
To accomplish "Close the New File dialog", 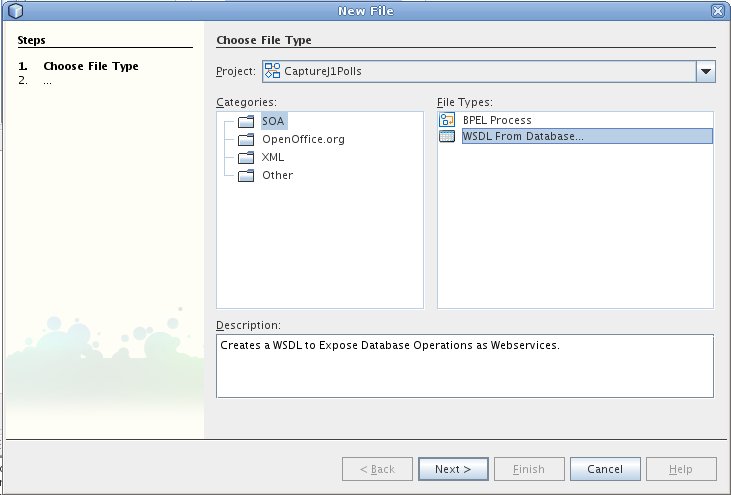I will (x=718, y=11).
